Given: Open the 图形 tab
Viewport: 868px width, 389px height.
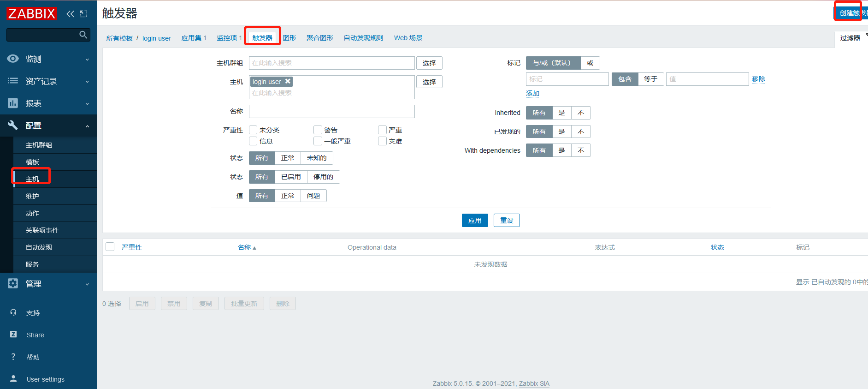Looking at the screenshot, I should (289, 38).
